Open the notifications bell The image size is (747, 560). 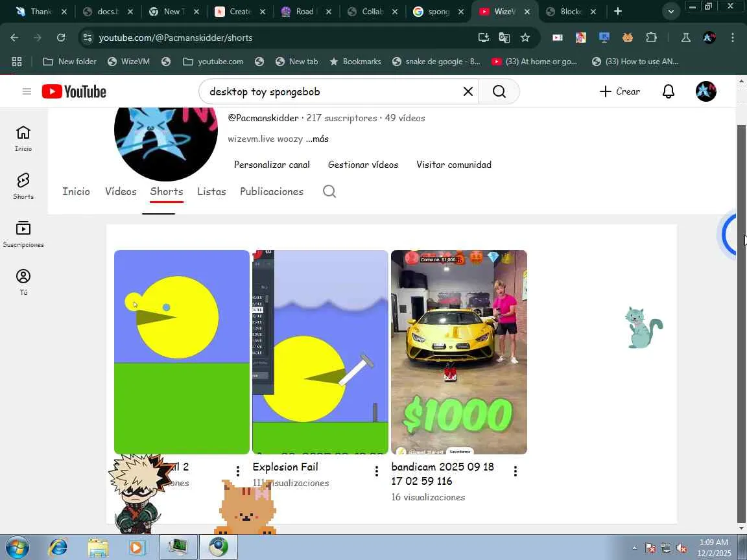pos(669,91)
